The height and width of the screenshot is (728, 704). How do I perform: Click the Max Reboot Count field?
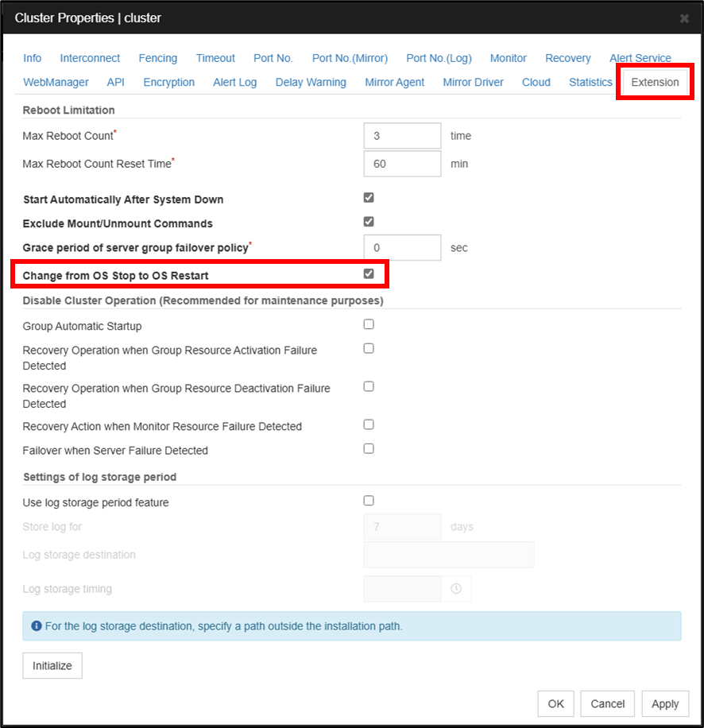(402, 136)
